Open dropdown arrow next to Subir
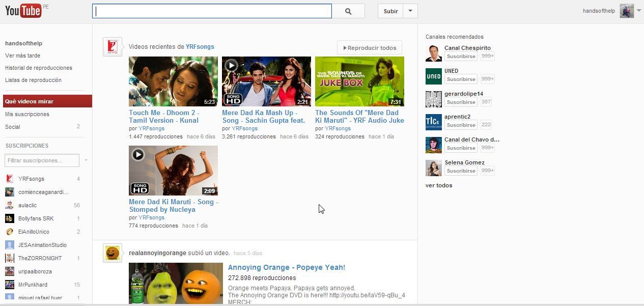Screen dimensions: 644x306 point(410,11)
